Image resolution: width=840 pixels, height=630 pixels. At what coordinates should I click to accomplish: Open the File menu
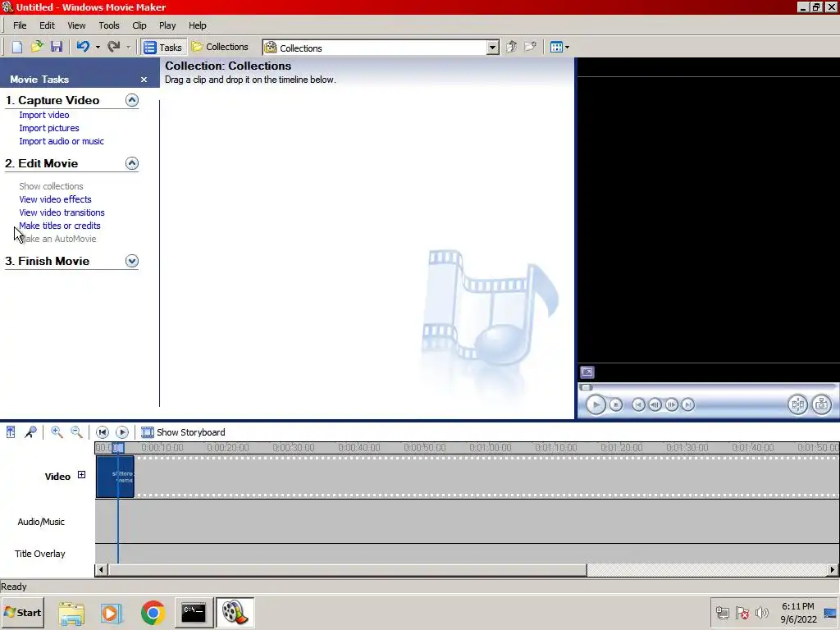[x=20, y=25]
